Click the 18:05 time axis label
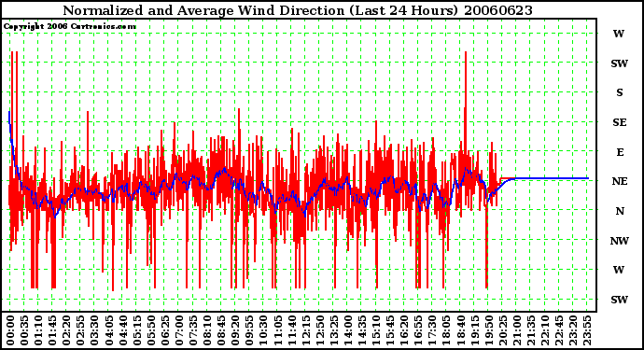 pos(446,330)
